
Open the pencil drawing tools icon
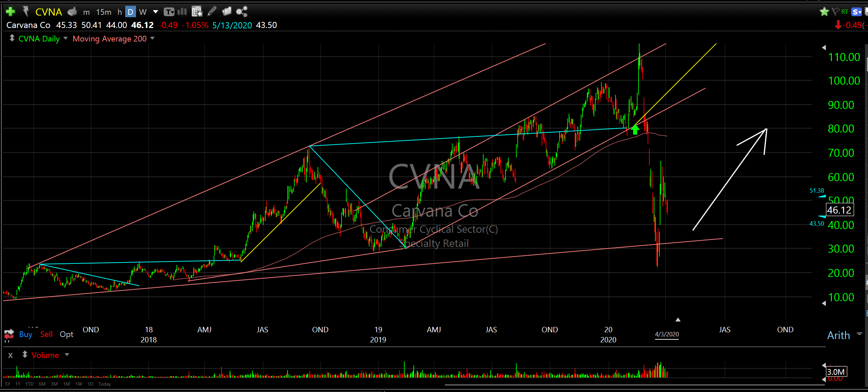click(212, 11)
